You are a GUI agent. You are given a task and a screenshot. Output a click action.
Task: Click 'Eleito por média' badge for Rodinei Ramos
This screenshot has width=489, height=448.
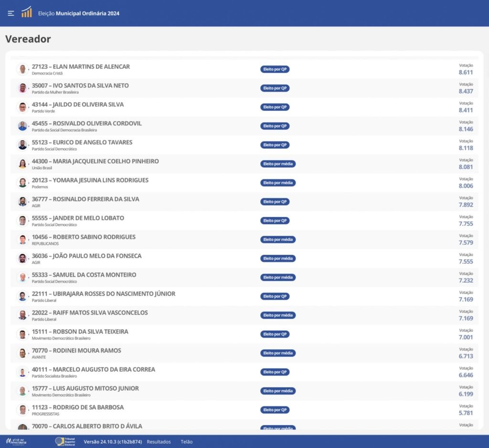pos(278,353)
